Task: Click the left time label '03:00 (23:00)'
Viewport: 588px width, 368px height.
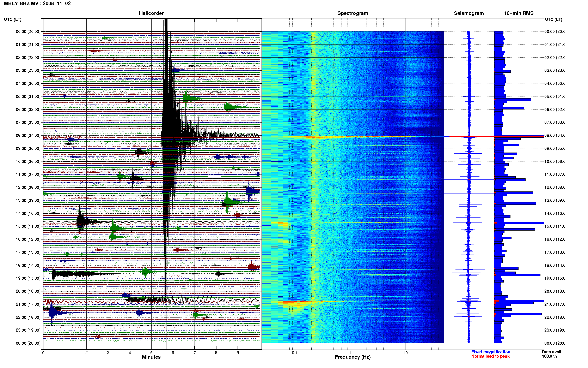Action: tap(28, 70)
